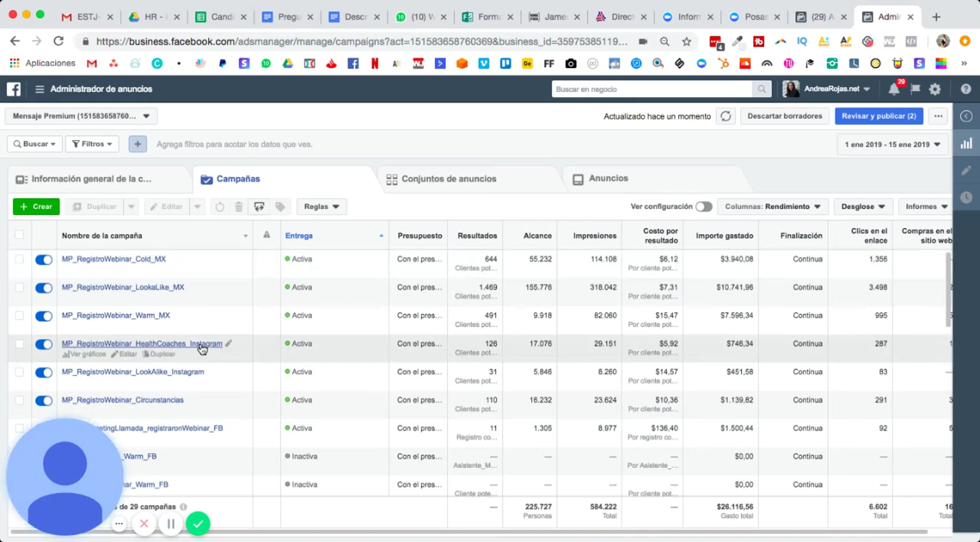Click the green Crear button
The width and height of the screenshot is (980, 542).
click(x=36, y=207)
